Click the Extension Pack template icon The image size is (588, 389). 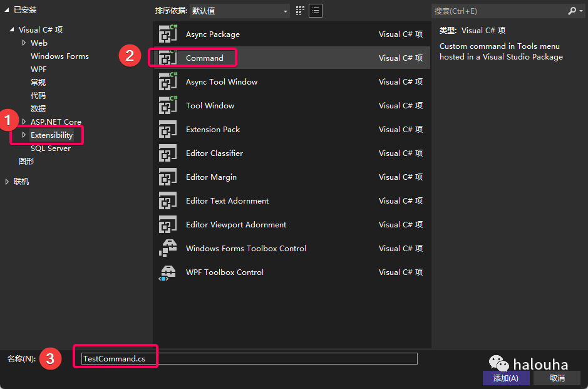tap(168, 129)
